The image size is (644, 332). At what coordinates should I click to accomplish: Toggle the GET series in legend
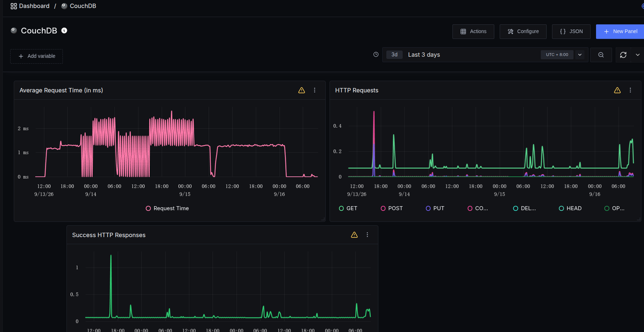coord(348,208)
